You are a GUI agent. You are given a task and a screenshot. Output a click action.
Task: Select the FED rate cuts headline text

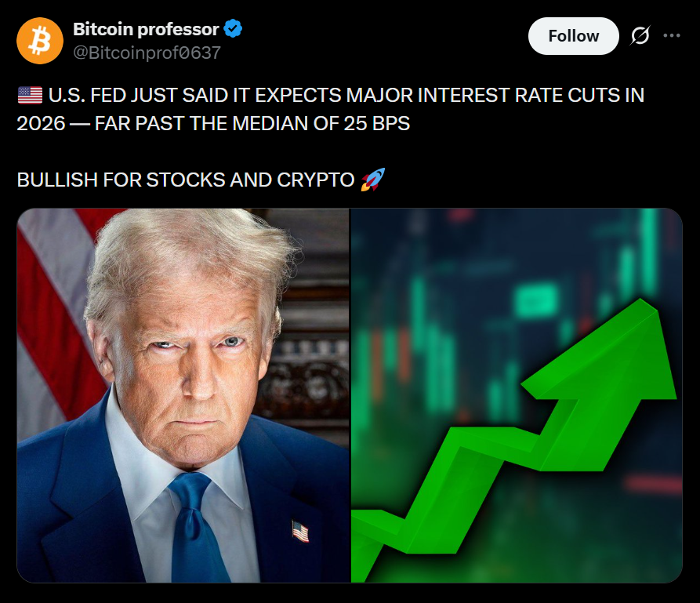pyautogui.click(x=330, y=109)
